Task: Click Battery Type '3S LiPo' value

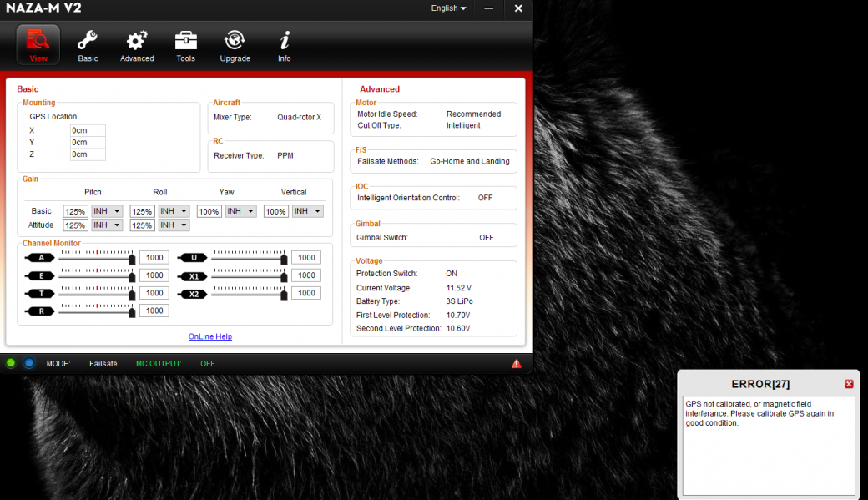Action: coord(460,301)
